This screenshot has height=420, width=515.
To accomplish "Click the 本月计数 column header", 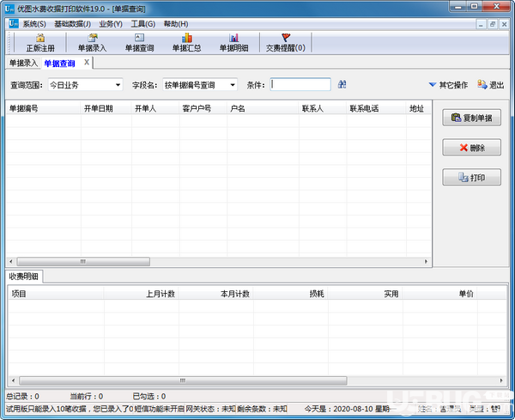I will 215,294.
